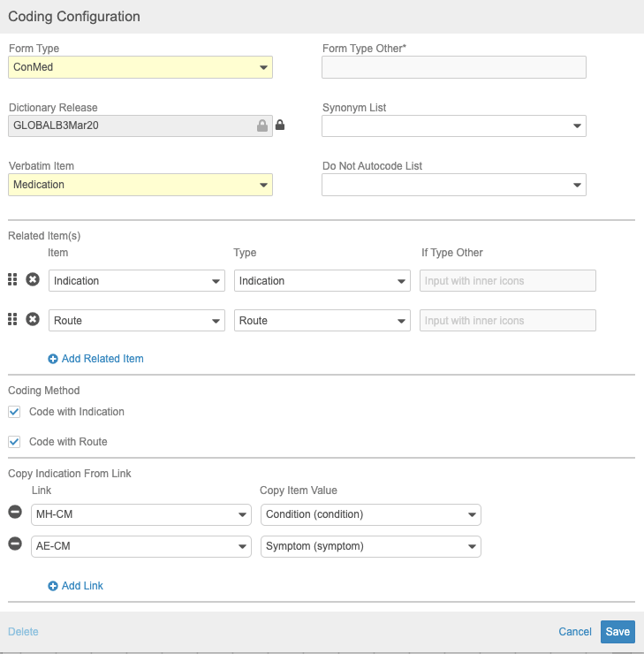This screenshot has width=644, height=654.
Task: Remove the Indication related item row
Action: point(33,280)
